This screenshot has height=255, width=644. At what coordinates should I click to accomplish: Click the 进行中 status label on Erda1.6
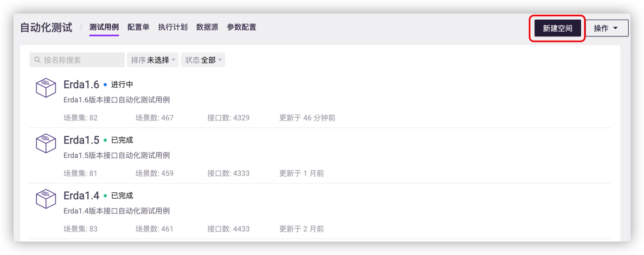pyautogui.click(x=122, y=84)
